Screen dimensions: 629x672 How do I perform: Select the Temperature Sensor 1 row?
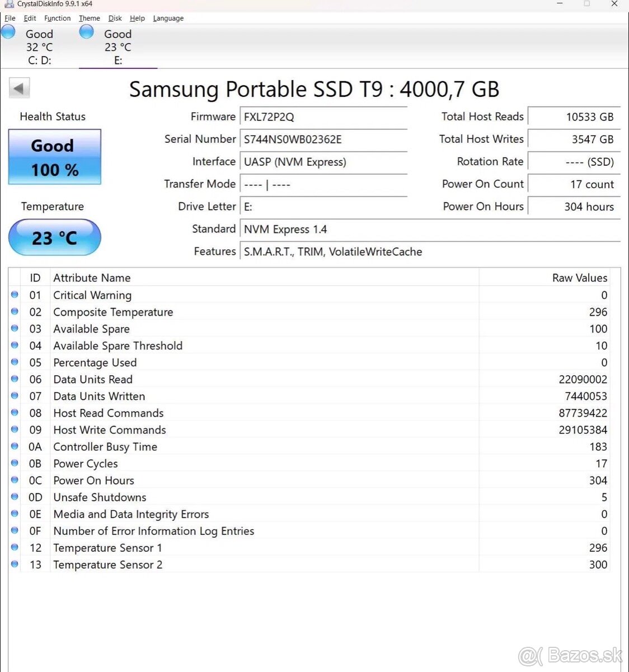click(x=309, y=548)
